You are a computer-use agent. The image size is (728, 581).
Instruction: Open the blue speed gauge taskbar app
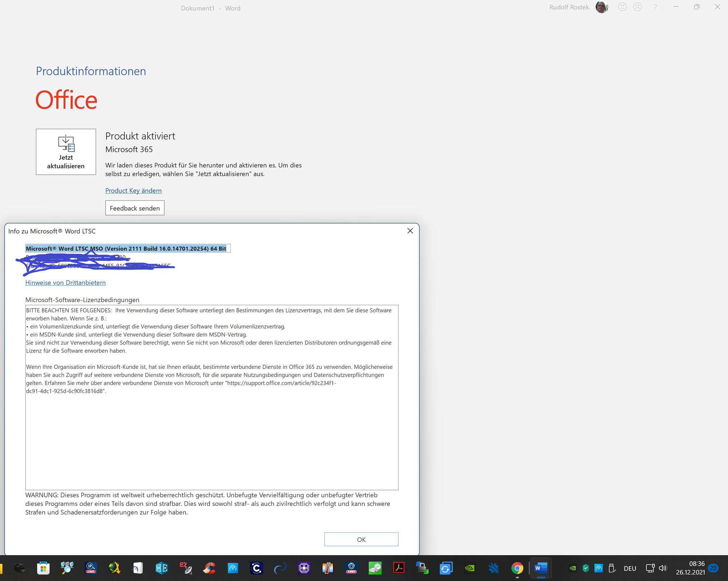[233, 568]
